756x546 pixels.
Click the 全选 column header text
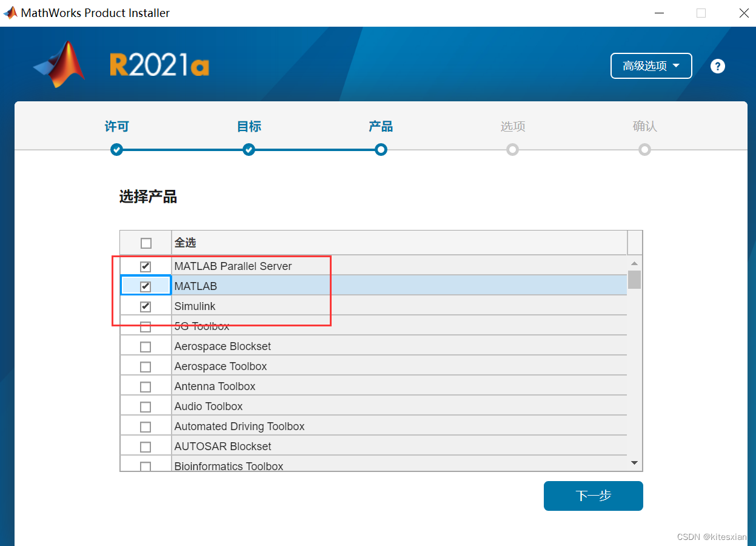[x=185, y=243]
